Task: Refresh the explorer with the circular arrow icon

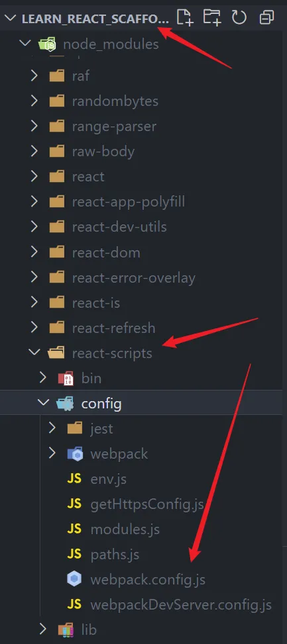Action: pos(239,18)
